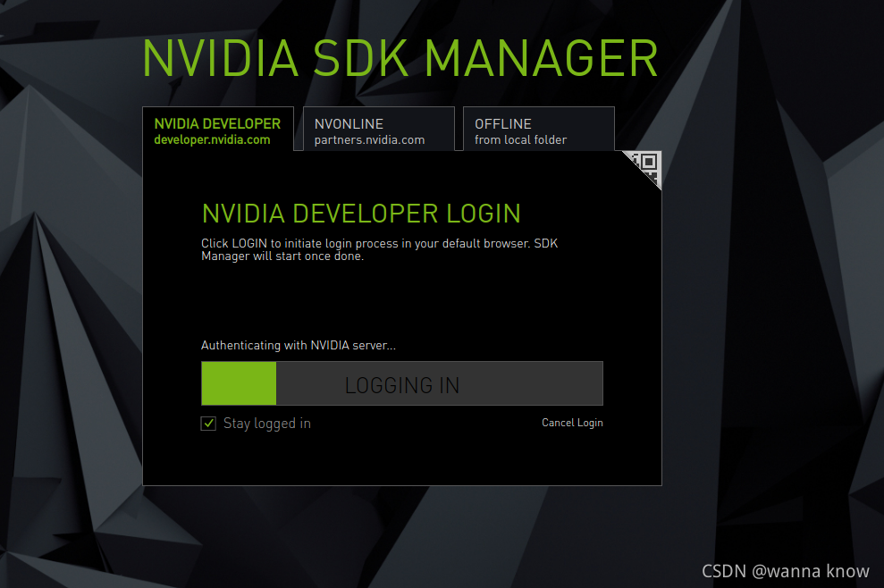This screenshot has height=588, width=884.
Task: Switch to OFFLINE from local folder tab
Action: [x=538, y=129]
